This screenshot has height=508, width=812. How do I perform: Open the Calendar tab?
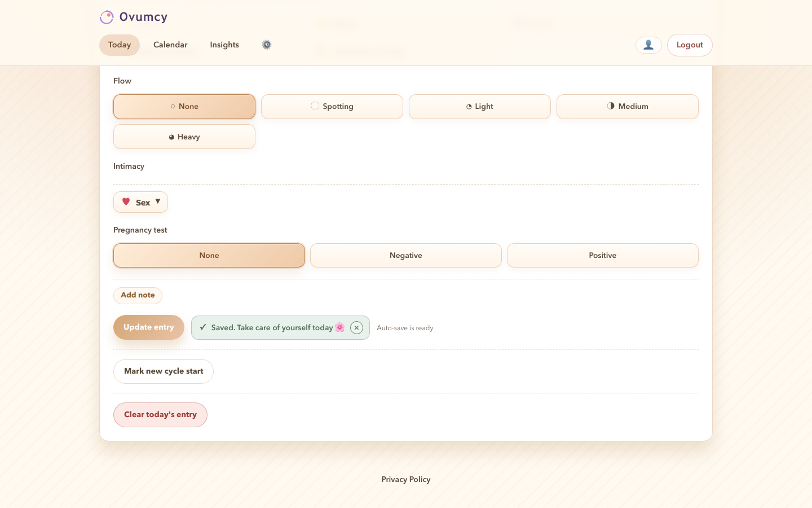(170, 45)
